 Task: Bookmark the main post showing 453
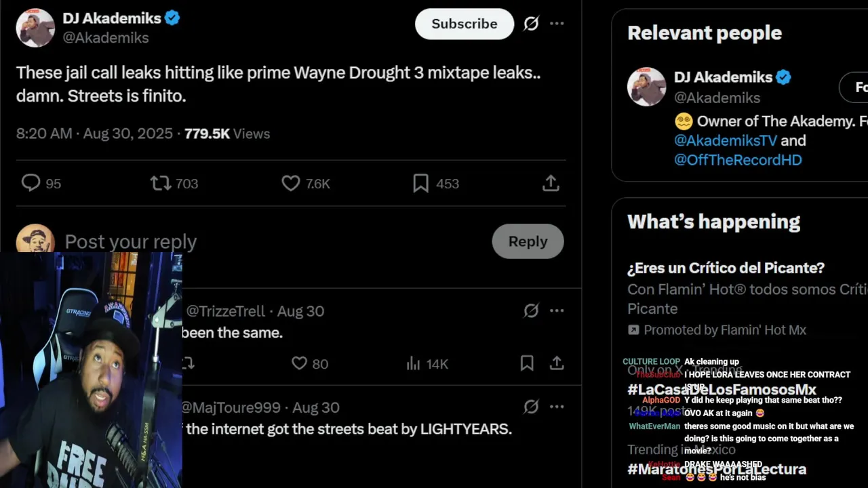(x=420, y=183)
